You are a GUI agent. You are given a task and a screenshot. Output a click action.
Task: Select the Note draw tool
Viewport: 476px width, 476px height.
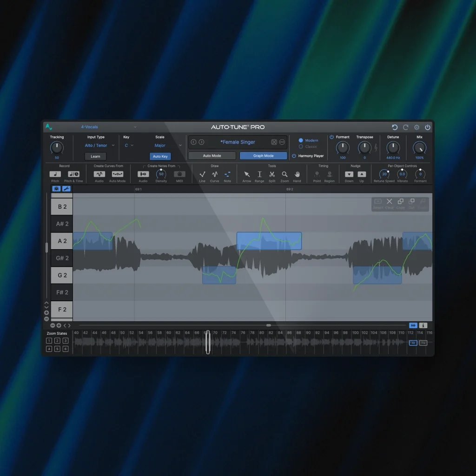coord(227,174)
